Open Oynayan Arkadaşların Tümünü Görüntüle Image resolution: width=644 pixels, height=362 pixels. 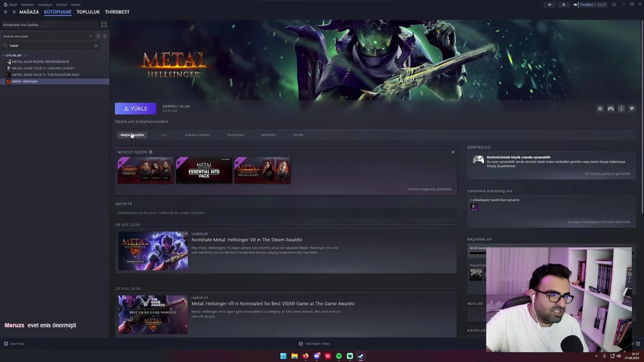tap(599, 222)
